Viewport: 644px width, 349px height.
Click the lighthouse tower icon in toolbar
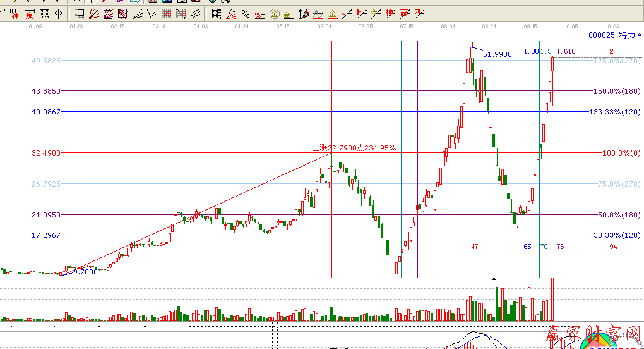point(304,14)
